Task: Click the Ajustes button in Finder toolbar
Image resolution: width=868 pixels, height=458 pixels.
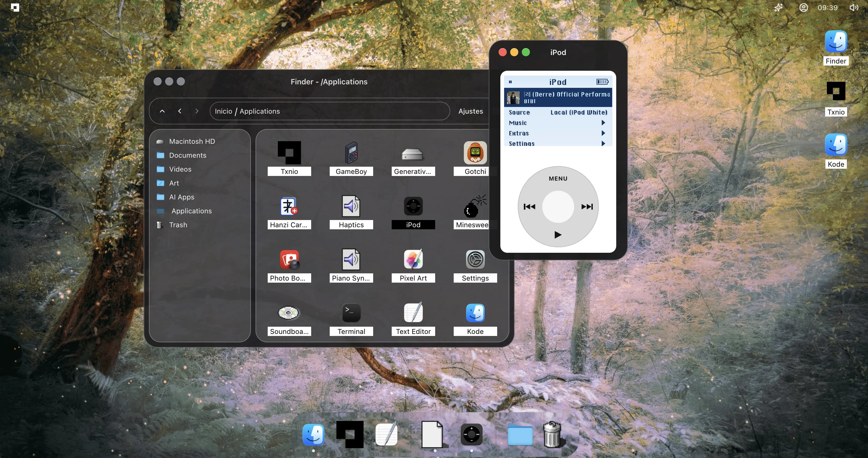Action: [x=471, y=111]
